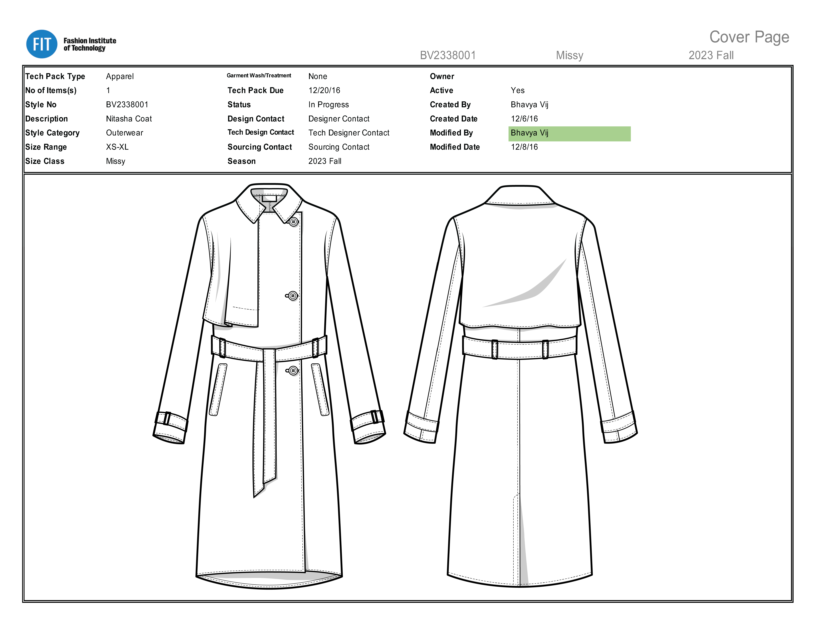Click the 'Created By' label
840x630 pixels.
450,105
